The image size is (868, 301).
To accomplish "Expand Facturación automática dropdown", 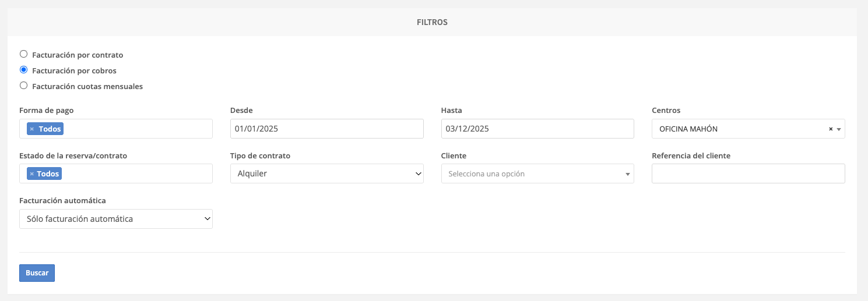I will click(115, 219).
